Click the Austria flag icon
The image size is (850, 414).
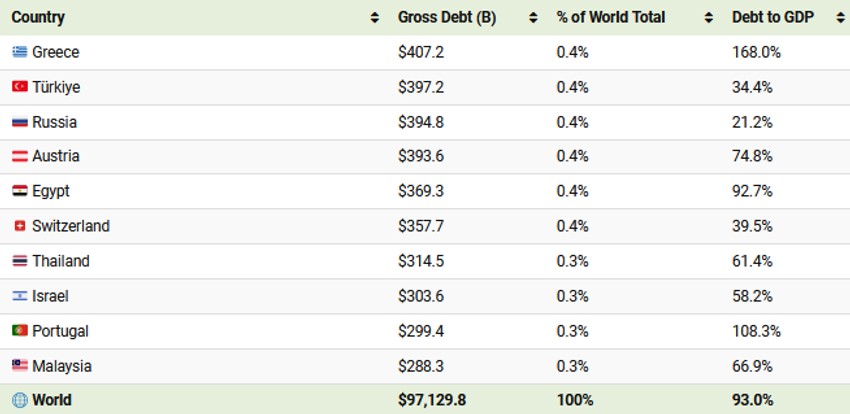coord(19,156)
